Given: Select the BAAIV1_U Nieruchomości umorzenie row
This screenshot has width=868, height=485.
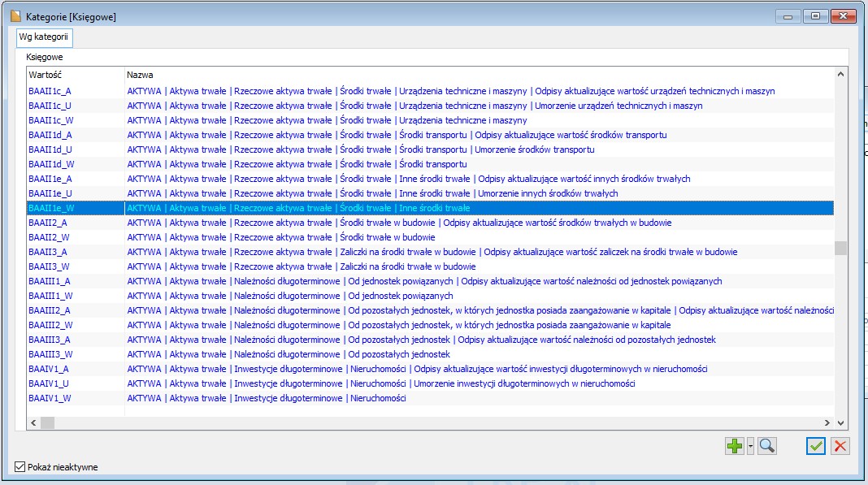Looking at the screenshot, I should click(50, 383).
